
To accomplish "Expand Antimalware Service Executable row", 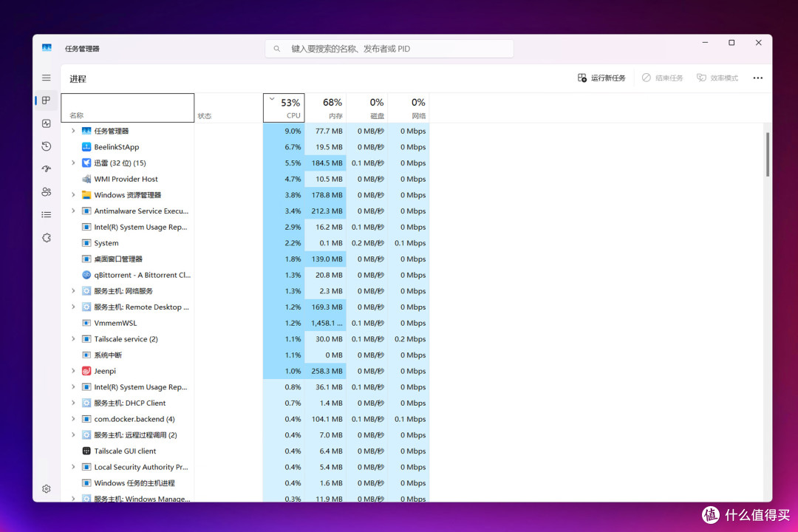I will (72, 211).
